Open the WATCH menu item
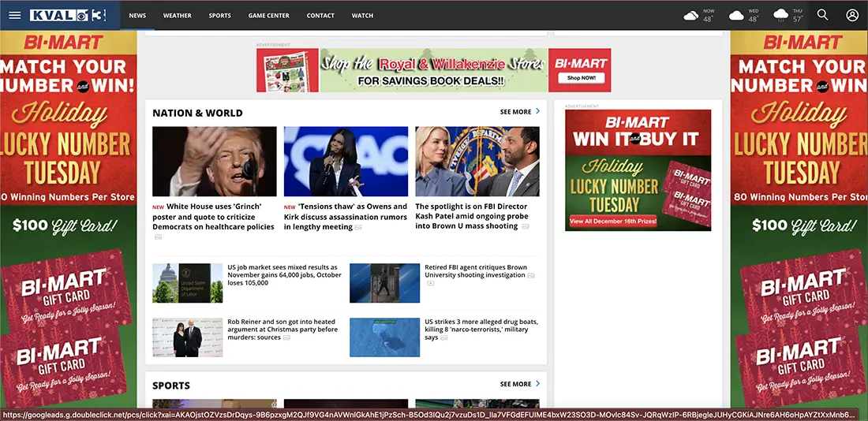868x421 pixels. (363, 16)
